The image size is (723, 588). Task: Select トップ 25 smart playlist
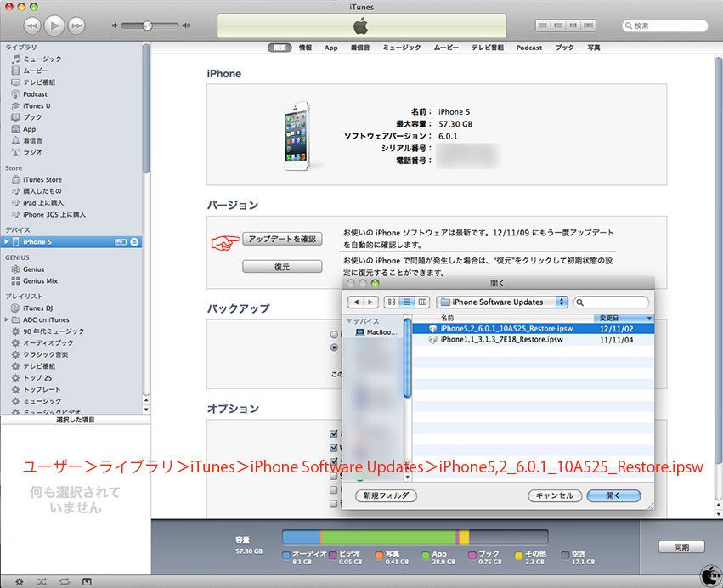click(x=37, y=378)
